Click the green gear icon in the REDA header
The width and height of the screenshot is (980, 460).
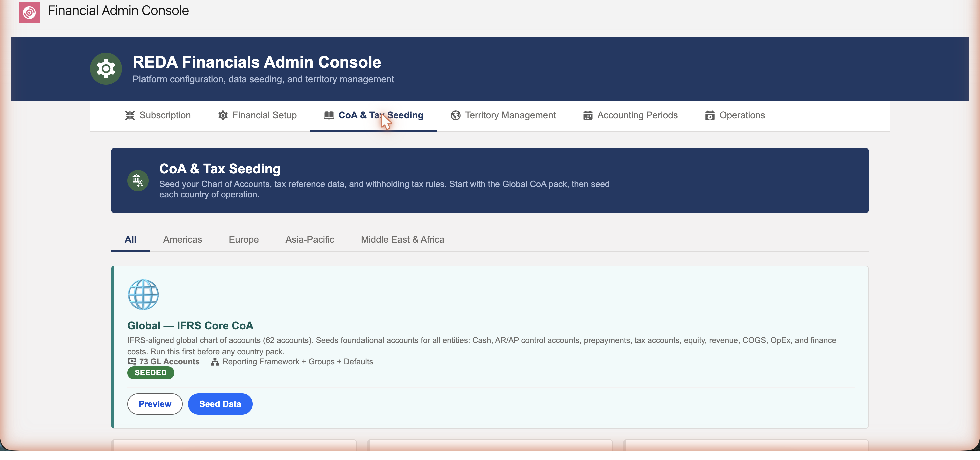point(106,68)
